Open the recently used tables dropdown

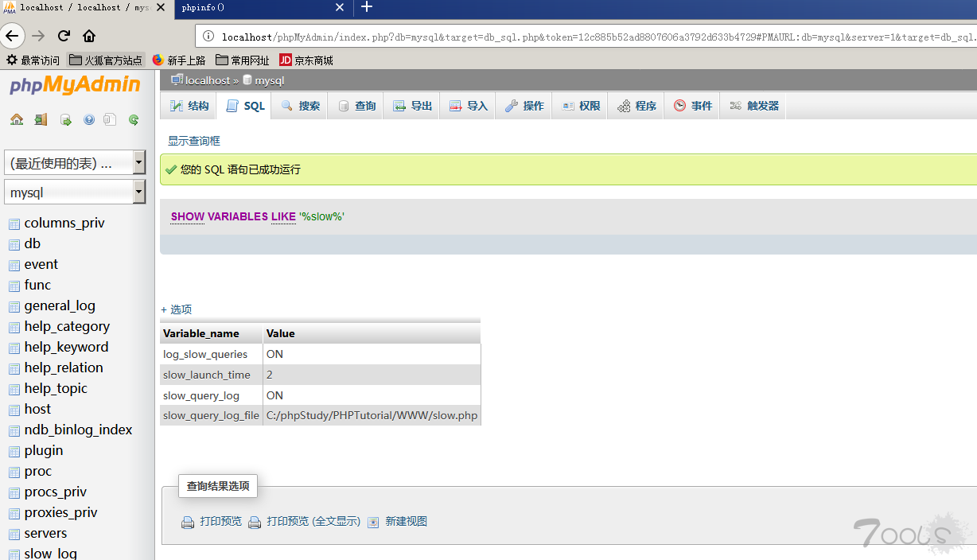(75, 163)
